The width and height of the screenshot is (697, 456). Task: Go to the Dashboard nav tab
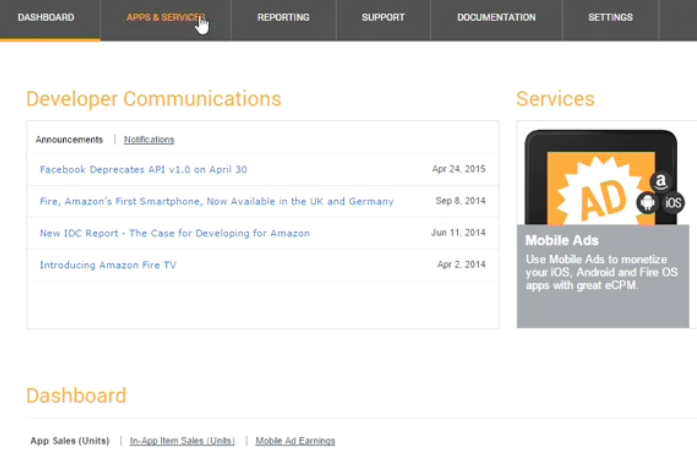pyautogui.click(x=46, y=18)
